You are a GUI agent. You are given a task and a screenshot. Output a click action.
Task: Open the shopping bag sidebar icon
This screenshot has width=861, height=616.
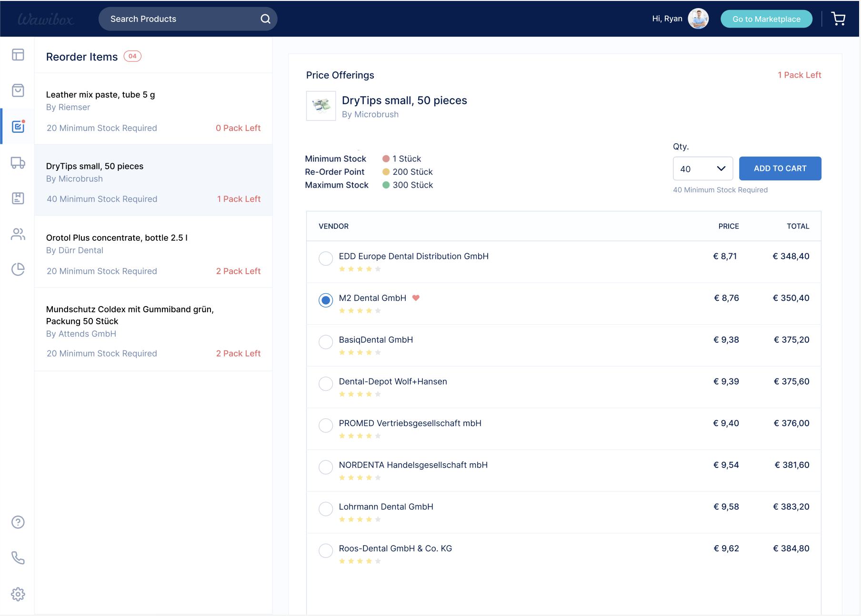click(x=18, y=90)
